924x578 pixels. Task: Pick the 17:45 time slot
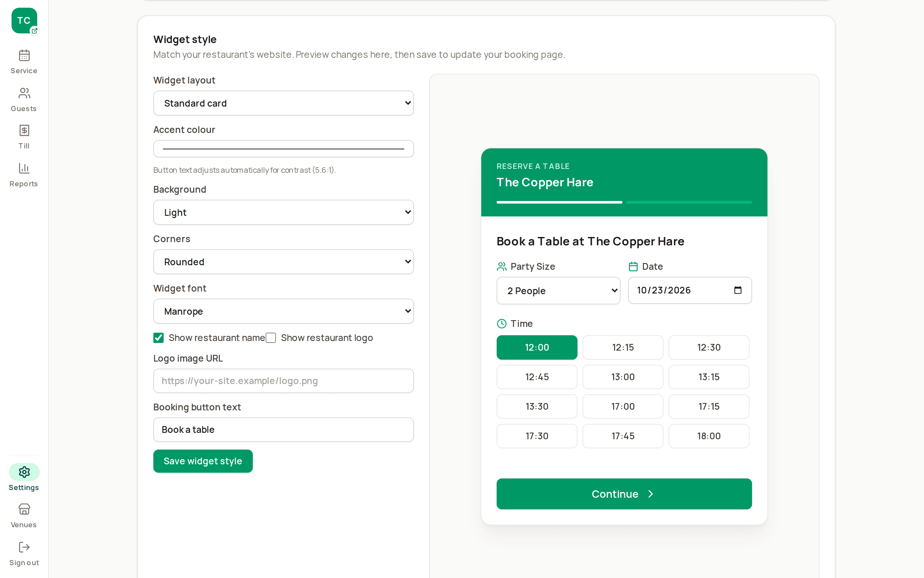(623, 436)
